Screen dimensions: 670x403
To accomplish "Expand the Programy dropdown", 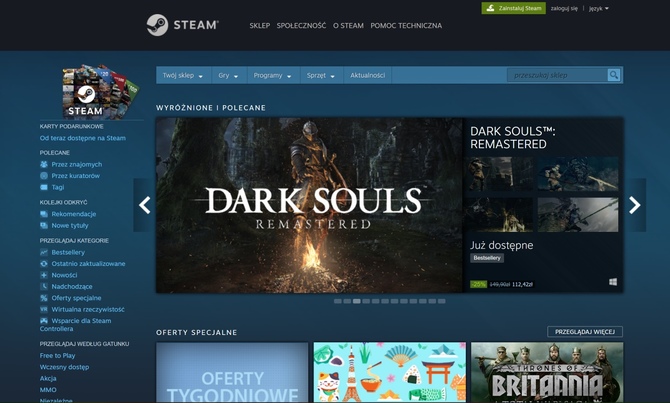I will click(x=273, y=75).
